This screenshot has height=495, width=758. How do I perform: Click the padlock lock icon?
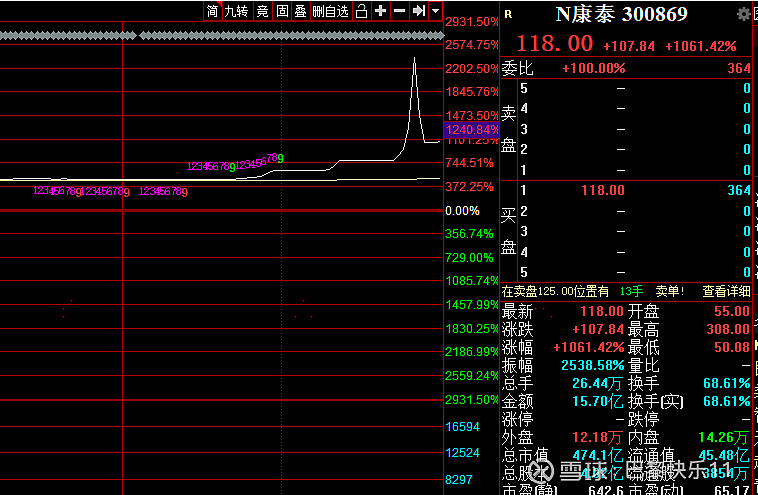point(361,11)
